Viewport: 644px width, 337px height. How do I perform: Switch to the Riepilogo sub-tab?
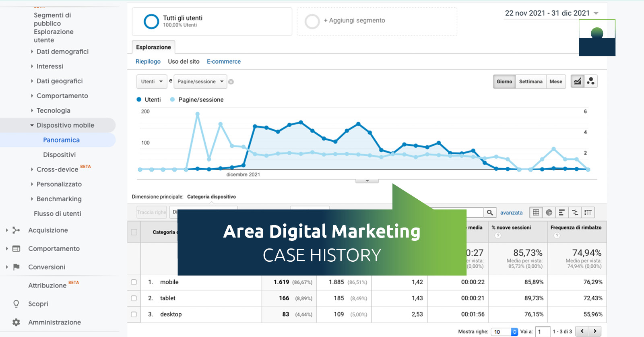point(148,62)
